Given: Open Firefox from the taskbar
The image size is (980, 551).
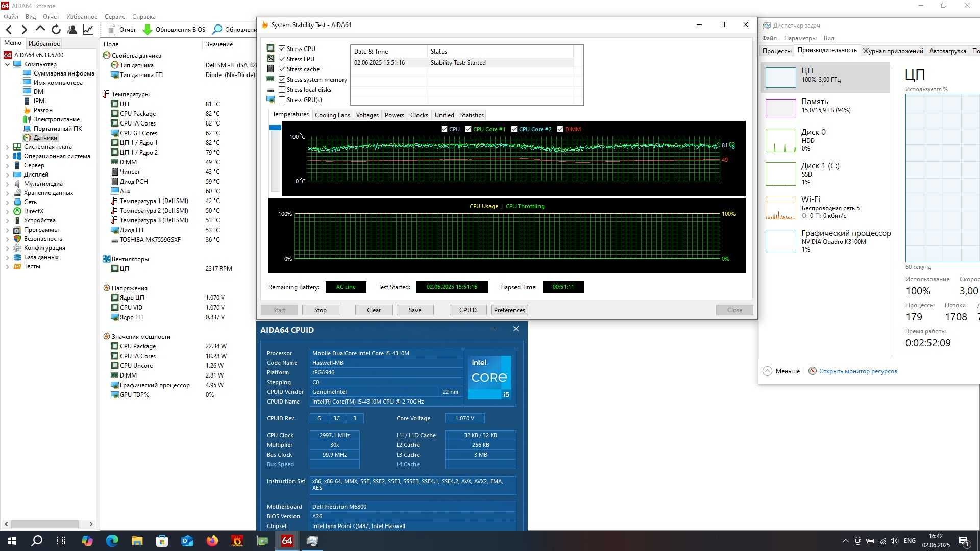Looking at the screenshot, I should pos(212,541).
